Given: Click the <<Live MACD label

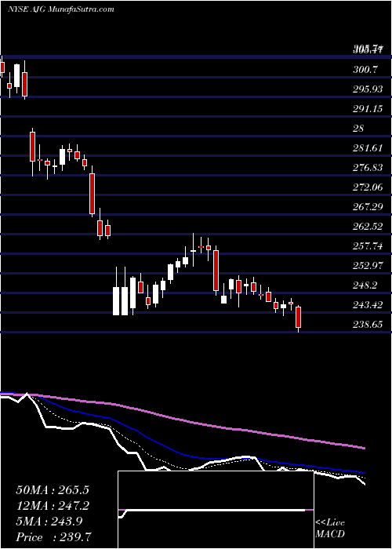Looking at the screenshot, I should point(330,529).
